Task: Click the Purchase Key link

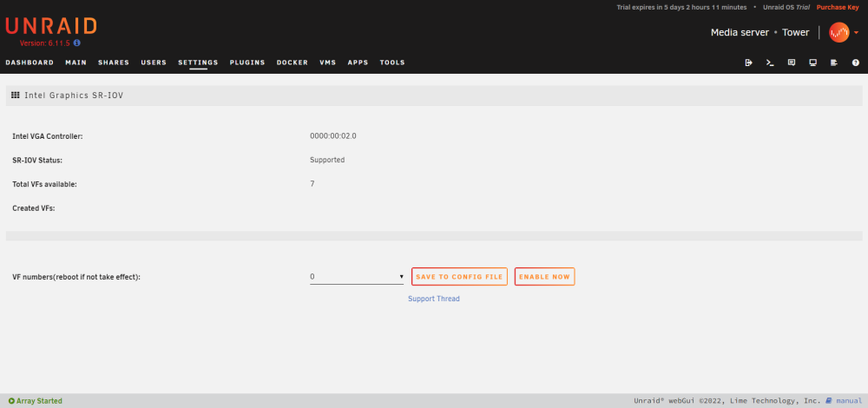Action: click(838, 7)
